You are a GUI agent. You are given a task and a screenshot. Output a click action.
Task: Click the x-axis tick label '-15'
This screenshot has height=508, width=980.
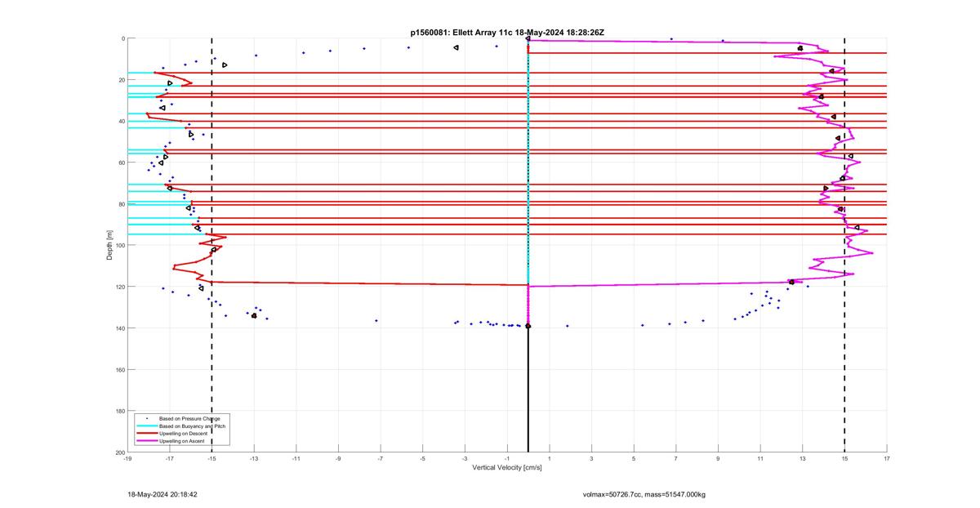[x=212, y=459]
